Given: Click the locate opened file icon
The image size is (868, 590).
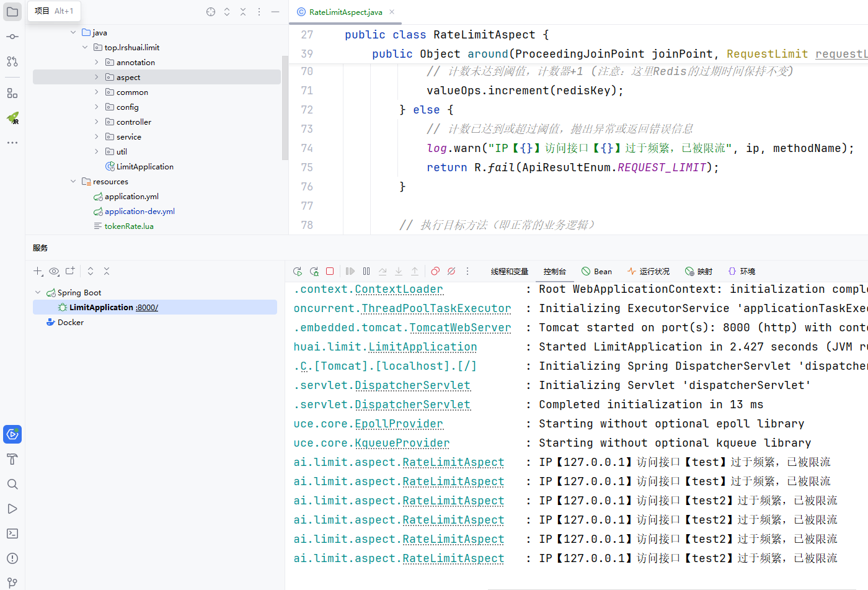Looking at the screenshot, I should tap(211, 12).
